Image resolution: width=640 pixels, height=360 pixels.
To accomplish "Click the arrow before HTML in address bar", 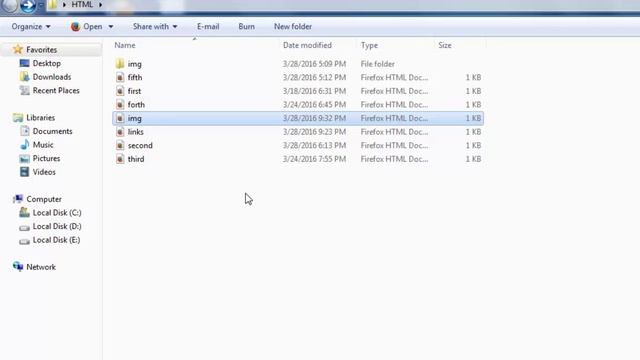I will coord(64,5).
